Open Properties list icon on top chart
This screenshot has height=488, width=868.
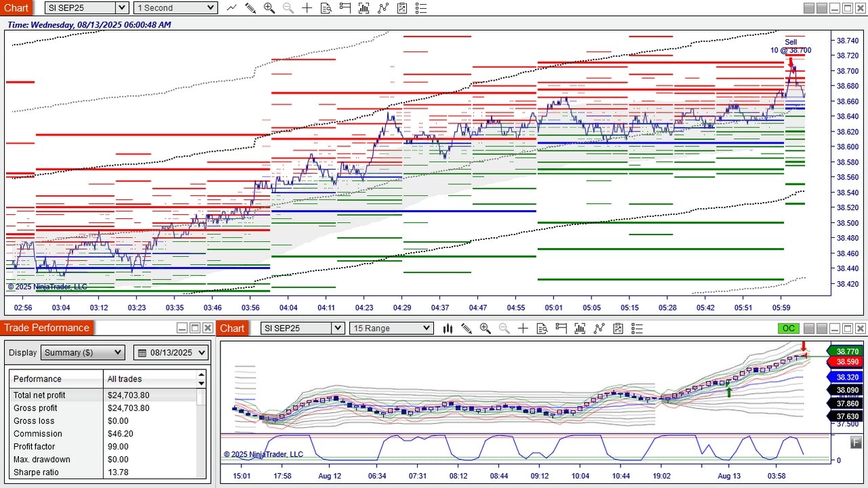click(421, 8)
